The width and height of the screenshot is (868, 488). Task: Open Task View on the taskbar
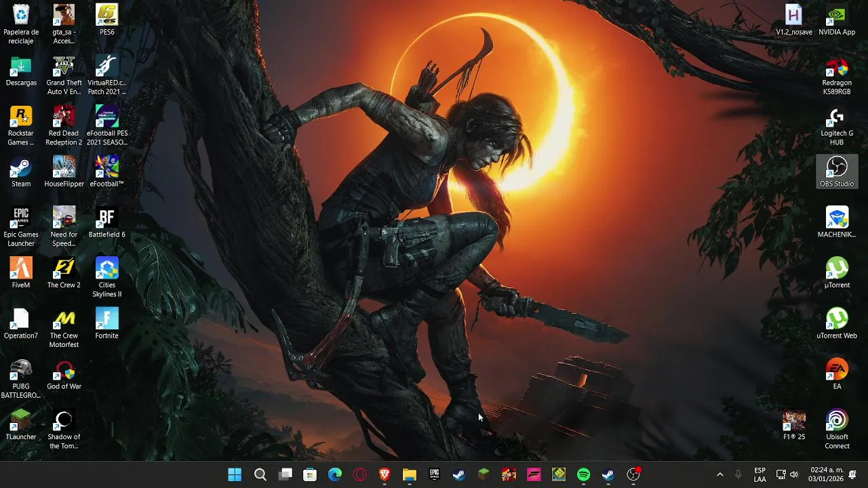click(285, 474)
